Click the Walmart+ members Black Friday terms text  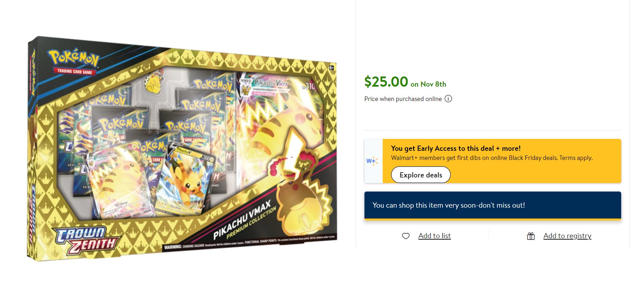(x=492, y=158)
